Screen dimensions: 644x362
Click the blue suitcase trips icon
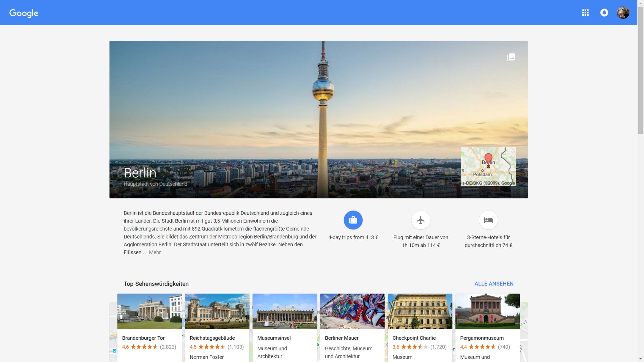[353, 220]
